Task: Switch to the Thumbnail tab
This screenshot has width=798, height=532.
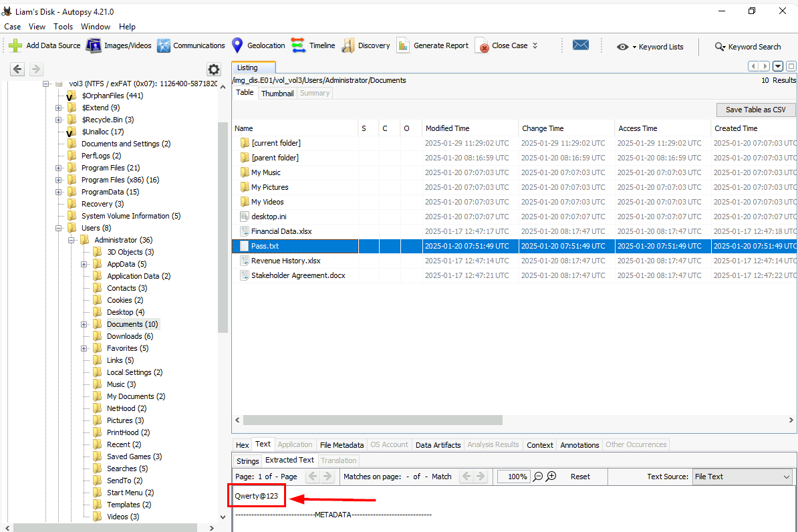Action: coord(277,93)
